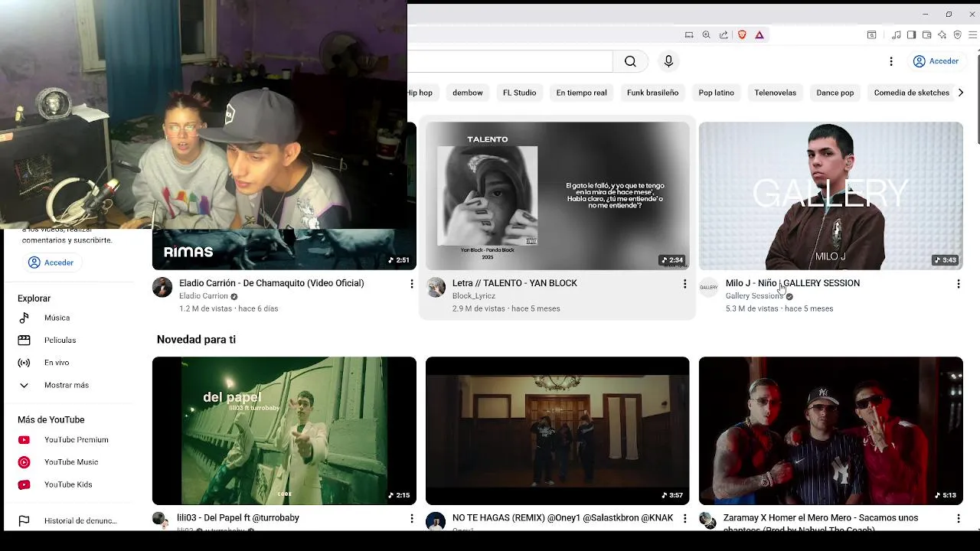Select the FL Studio filter chip
Screen dimensions: 980x551
tap(519, 93)
